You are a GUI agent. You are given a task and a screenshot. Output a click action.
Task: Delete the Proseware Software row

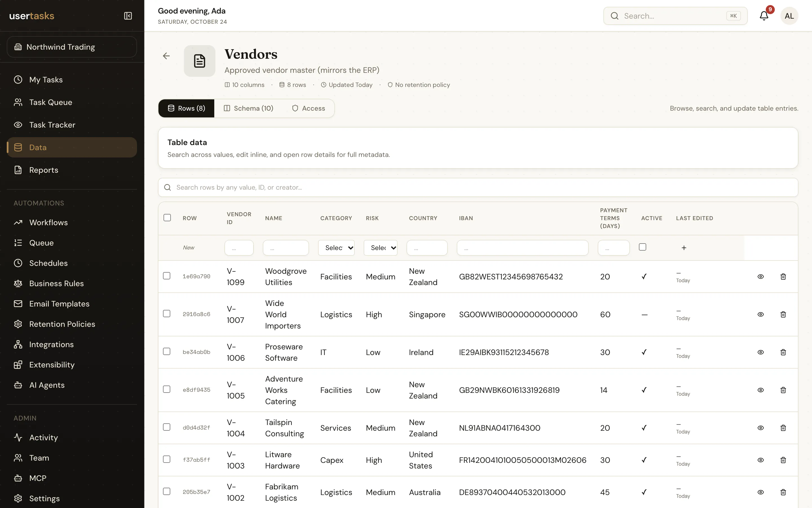[783, 352]
